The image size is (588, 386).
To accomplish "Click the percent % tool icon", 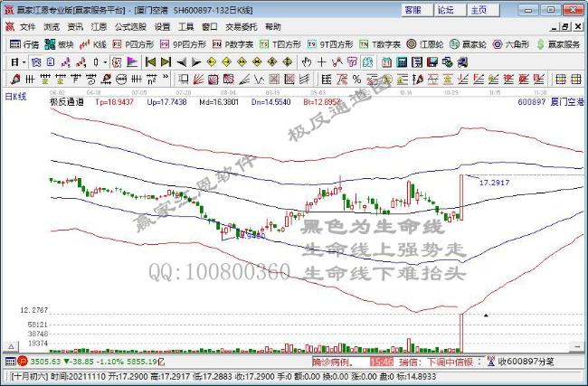I will coord(356,79).
